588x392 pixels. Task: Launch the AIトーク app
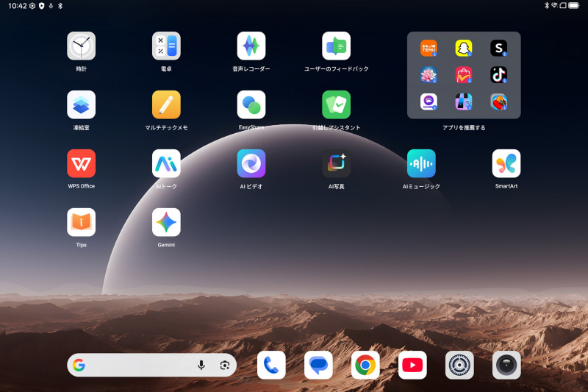[166, 163]
